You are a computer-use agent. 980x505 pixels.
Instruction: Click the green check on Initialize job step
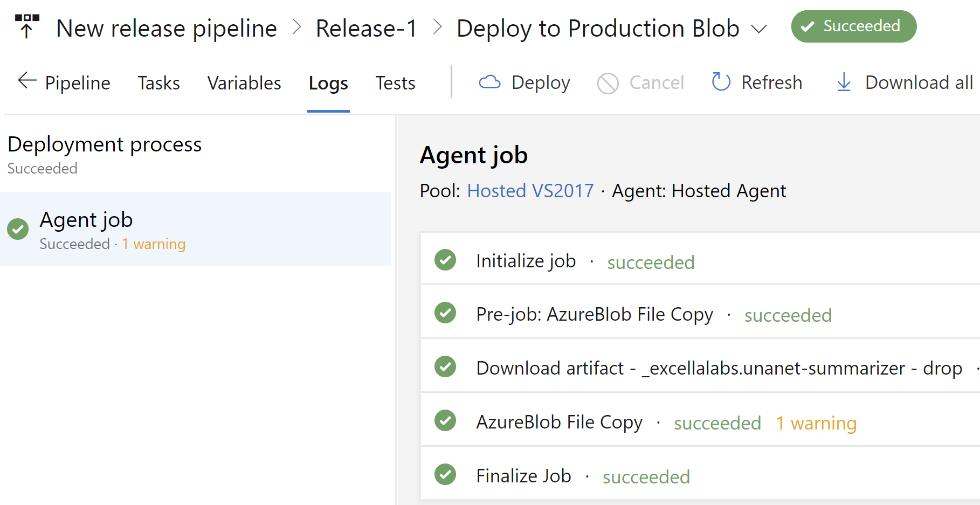pos(445,260)
